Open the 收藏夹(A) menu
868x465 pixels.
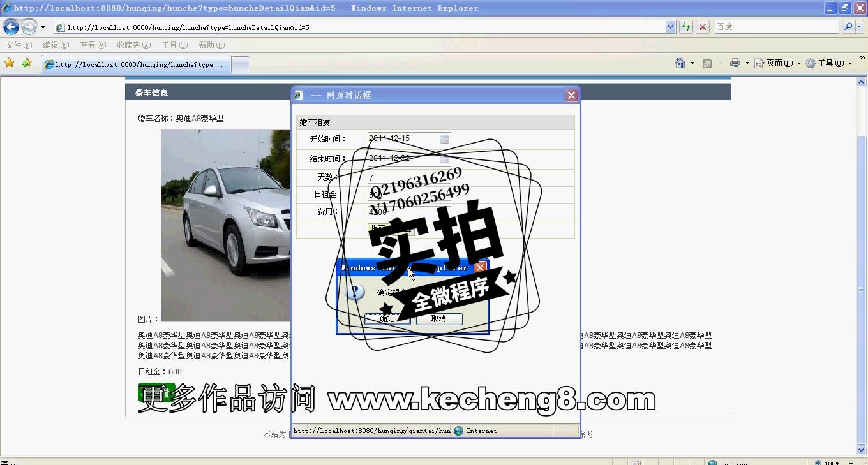(x=133, y=45)
